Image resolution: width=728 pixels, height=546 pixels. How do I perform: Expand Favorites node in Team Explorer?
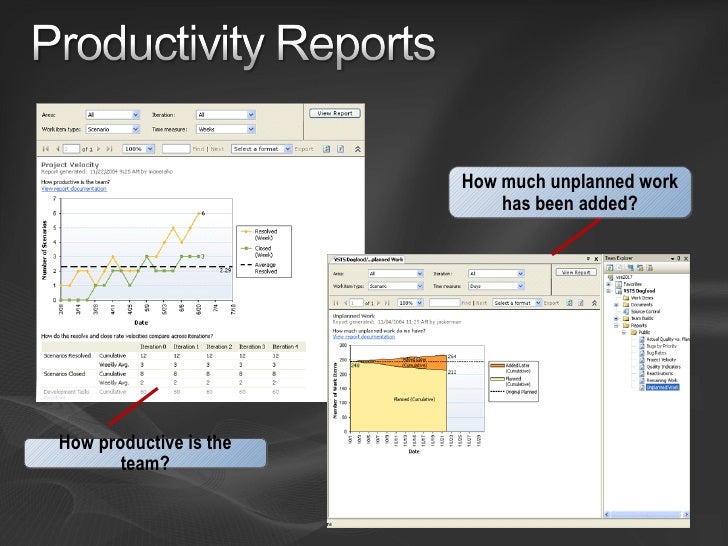coord(609,284)
